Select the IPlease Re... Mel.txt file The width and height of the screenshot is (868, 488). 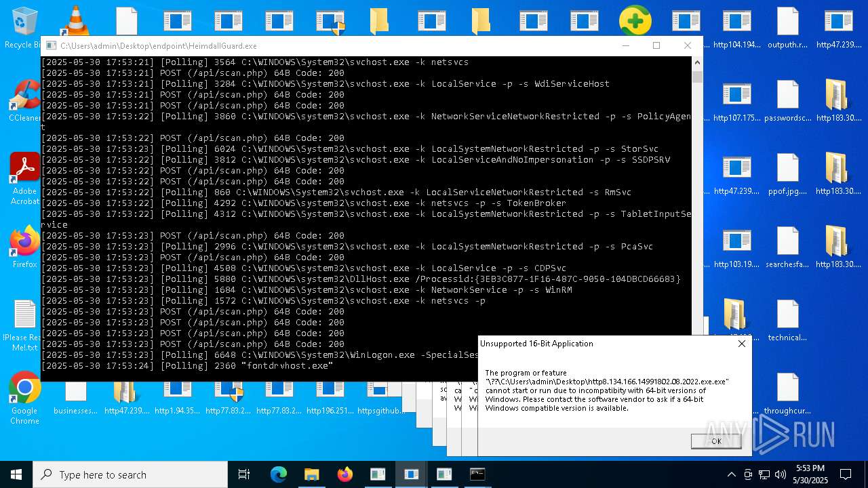[24, 326]
